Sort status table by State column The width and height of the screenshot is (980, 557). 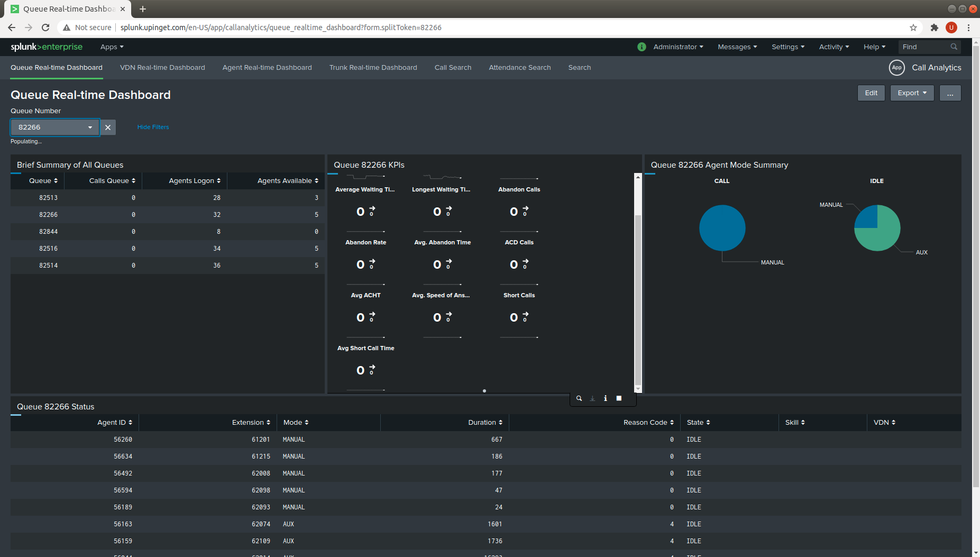pyautogui.click(x=698, y=422)
